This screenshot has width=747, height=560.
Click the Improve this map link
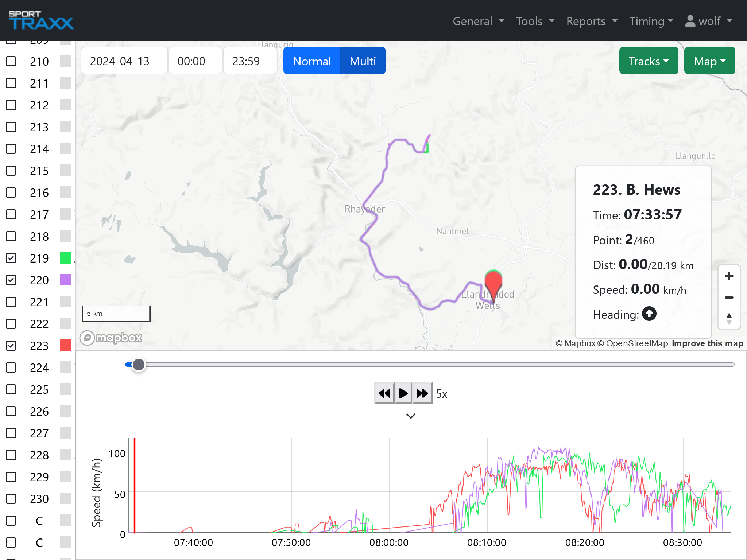pos(708,343)
